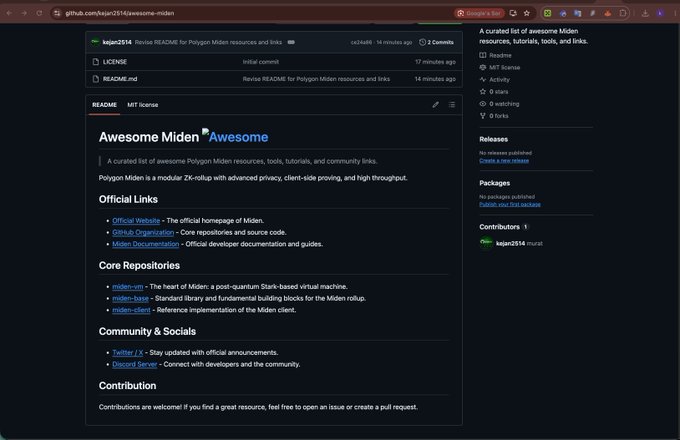Viewport: 680px width, 440px height.
Task: Open the browser downloads icon
Action: coord(645,13)
